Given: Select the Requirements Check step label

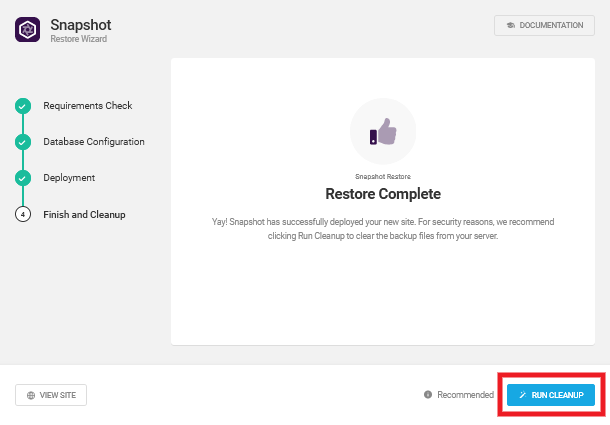Looking at the screenshot, I should tap(88, 105).
